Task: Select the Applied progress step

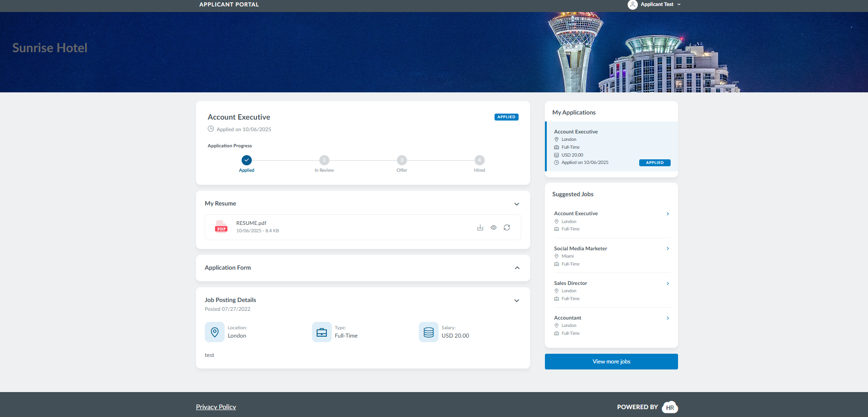Action: 247,160
